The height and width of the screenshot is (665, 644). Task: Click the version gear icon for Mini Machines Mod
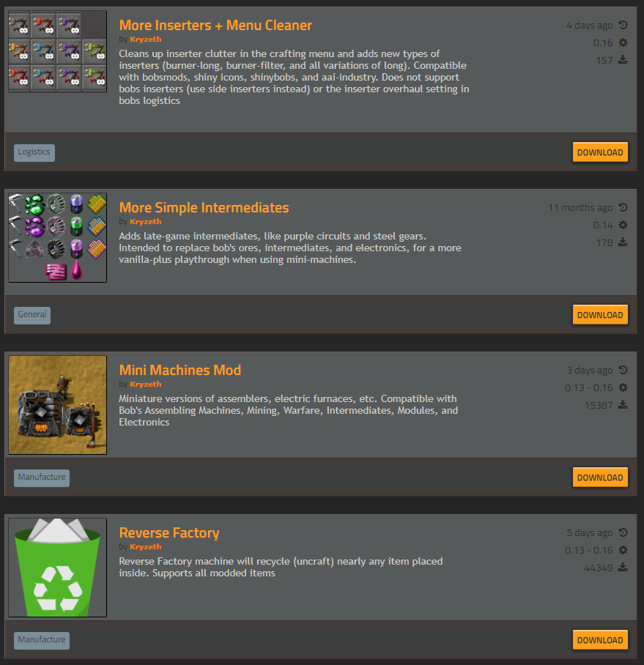(623, 387)
